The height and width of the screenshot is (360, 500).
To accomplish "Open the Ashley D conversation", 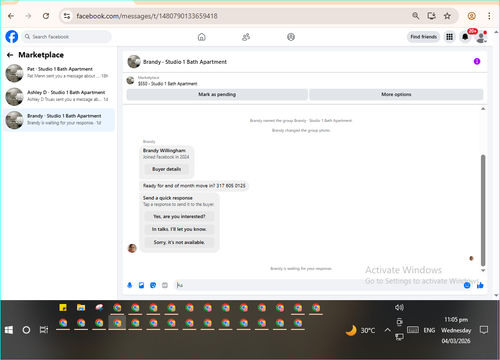I will [x=59, y=96].
